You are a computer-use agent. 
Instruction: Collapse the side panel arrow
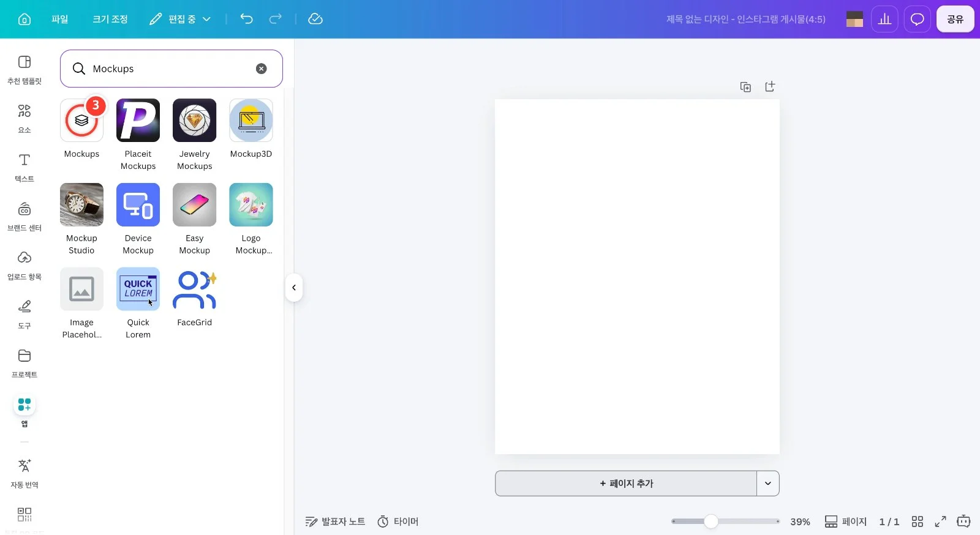[294, 288]
